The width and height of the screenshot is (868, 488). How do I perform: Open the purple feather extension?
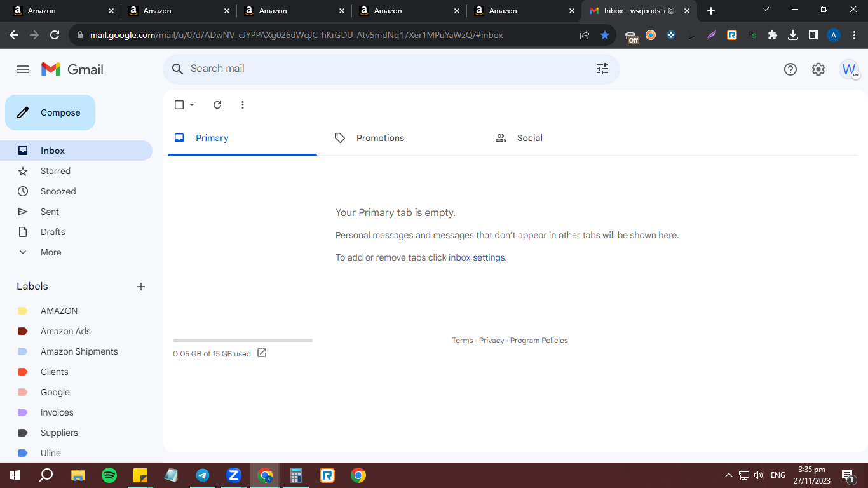coord(712,35)
